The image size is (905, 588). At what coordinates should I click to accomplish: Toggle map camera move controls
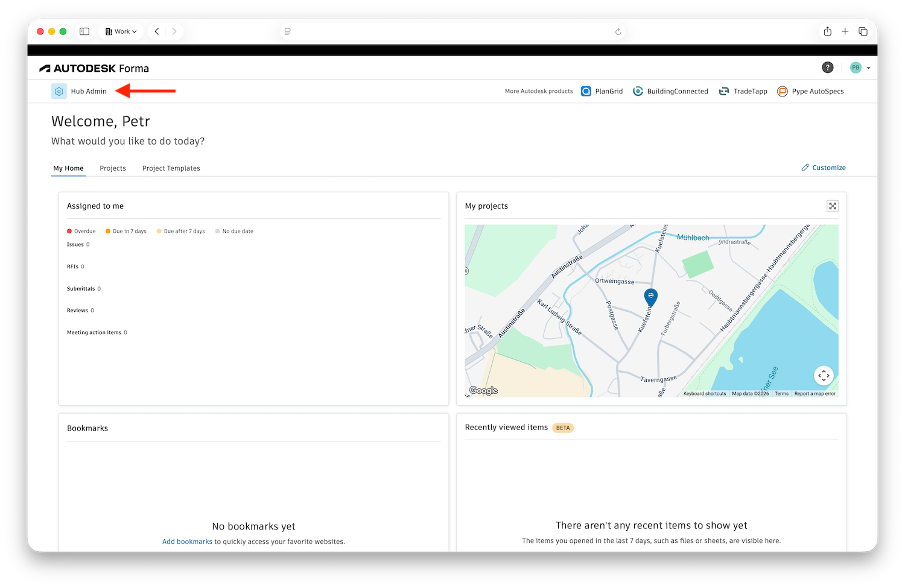(824, 376)
